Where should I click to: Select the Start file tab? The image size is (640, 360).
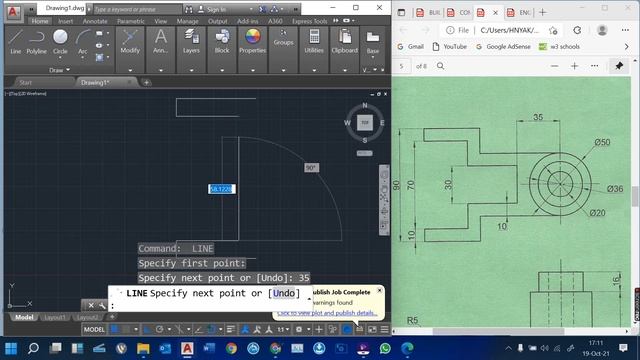26,82
